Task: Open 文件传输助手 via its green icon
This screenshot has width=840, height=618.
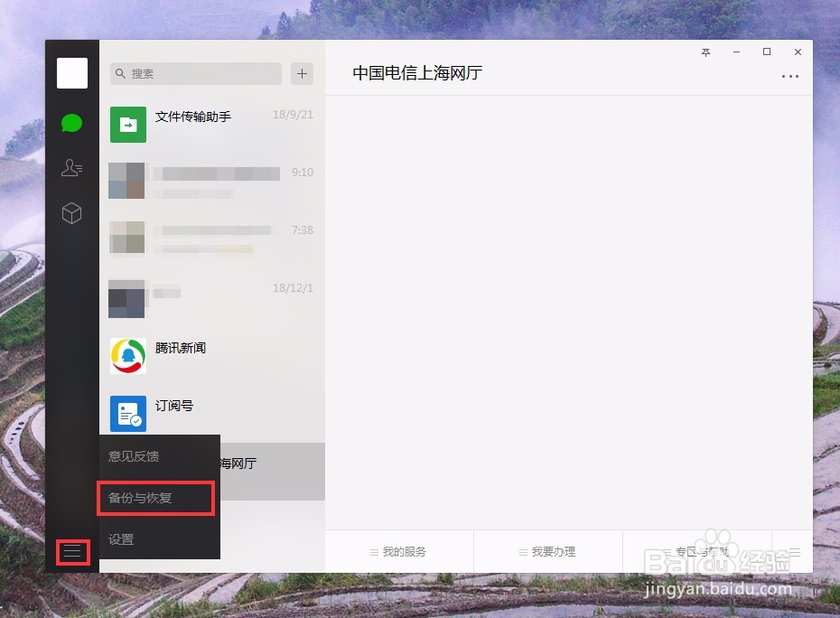Action: (x=127, y=125)
